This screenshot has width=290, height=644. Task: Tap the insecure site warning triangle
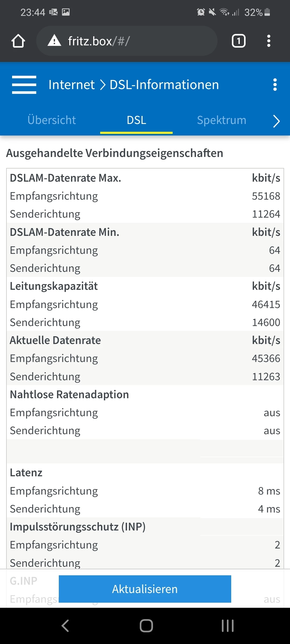pyautogui.click(x=54, y=41)
